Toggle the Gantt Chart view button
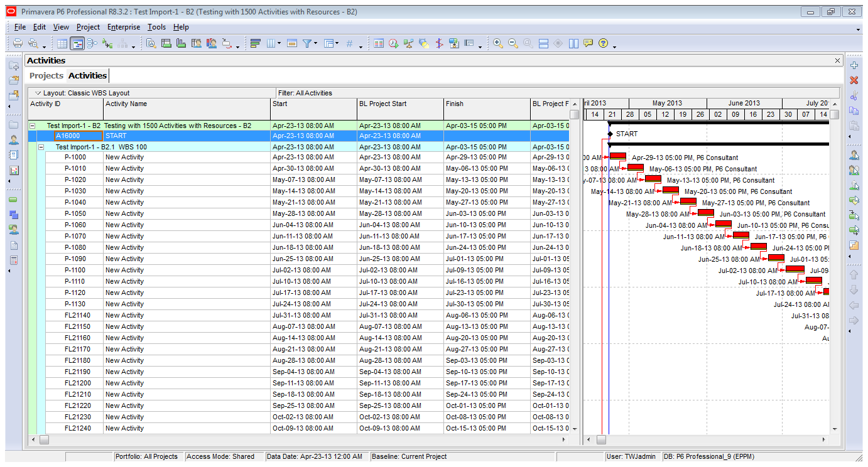The image size is (868, 467). 77,43
